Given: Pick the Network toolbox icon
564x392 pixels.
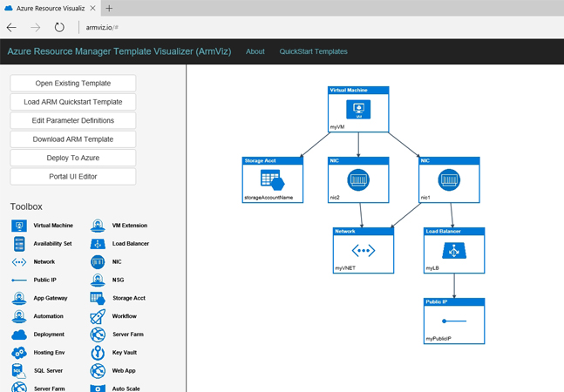Looking at the screenshot, I should tap(19, 262).
